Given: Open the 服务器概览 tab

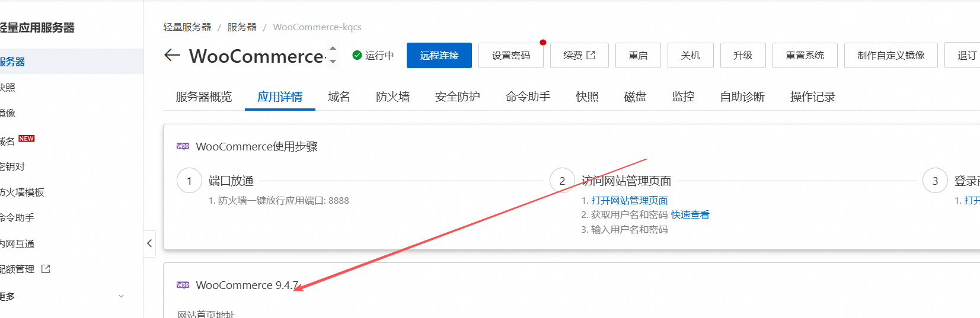Looking at the screenshot, I should (204, 97).
